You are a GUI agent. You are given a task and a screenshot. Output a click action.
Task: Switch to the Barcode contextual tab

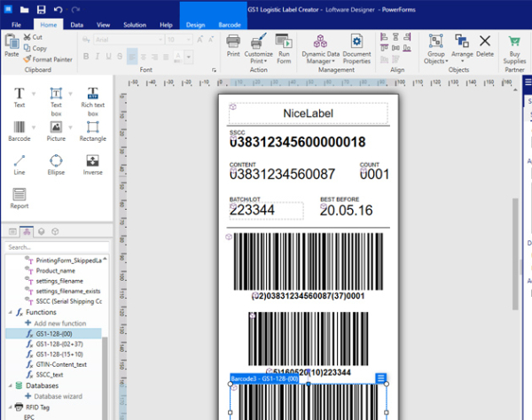tap(230, 25)
